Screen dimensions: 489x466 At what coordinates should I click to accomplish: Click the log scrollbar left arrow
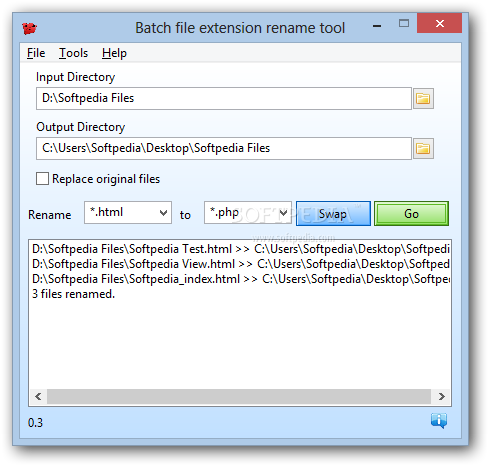pyautogui.click(x=38, y=396)
